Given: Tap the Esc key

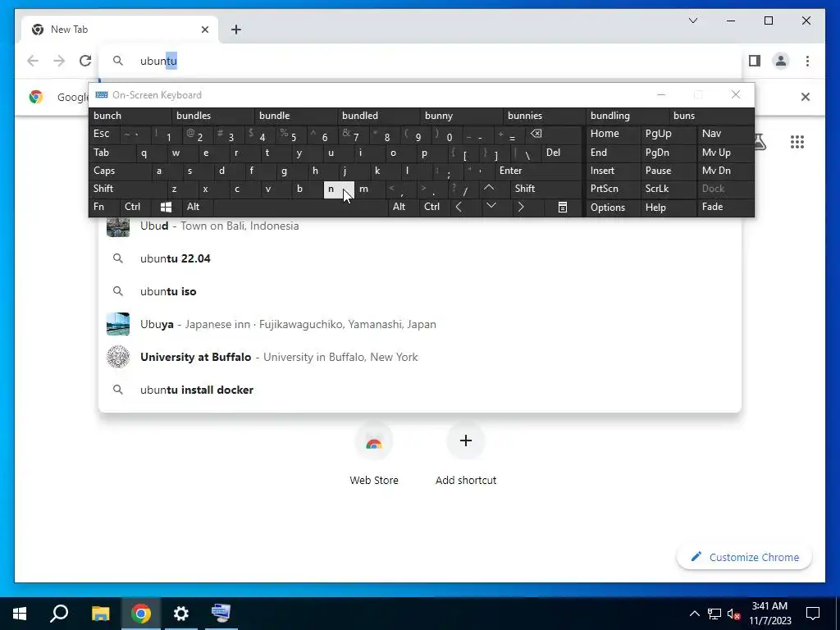Looking at the screenshot, I should (104, 134).
